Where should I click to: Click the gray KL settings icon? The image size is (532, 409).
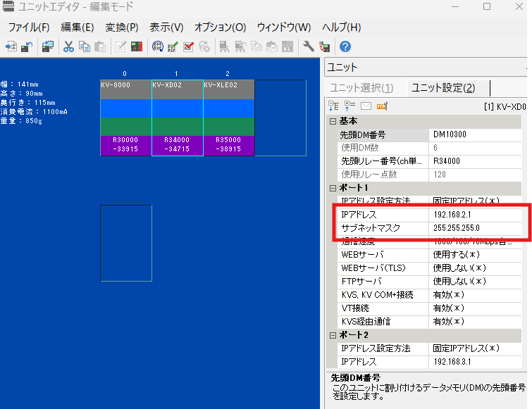(287, 46)
